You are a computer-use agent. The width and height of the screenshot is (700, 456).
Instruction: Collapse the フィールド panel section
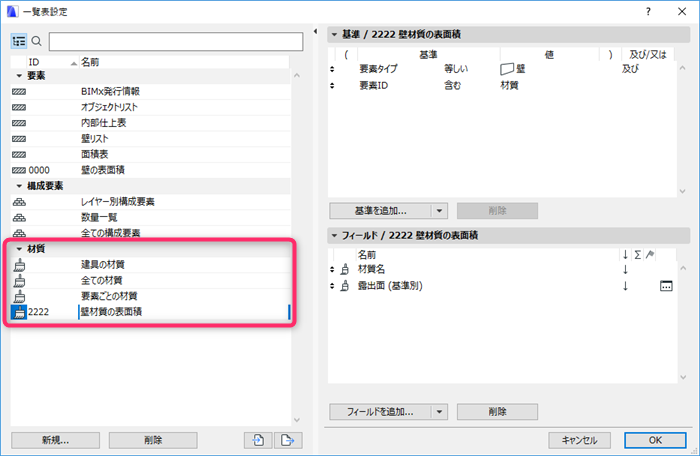334,235
